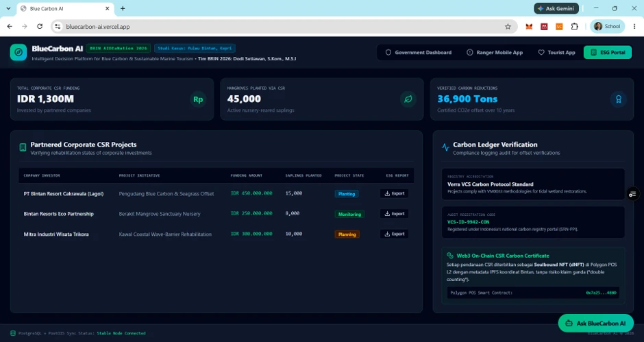Image resolution: width=644 pixels, height=342 pixels.
Task: Open the Government Dashboard tab
Action: click(418, 53)
